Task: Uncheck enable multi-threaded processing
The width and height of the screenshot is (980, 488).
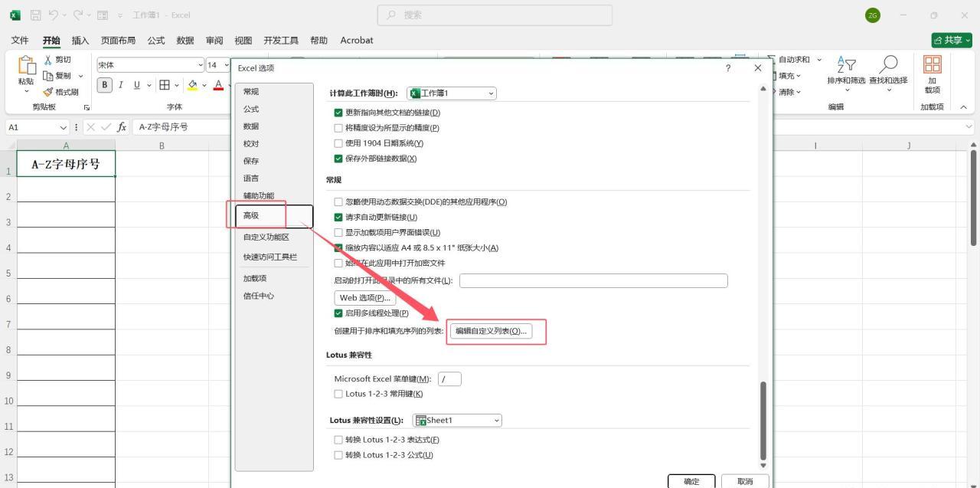Action: click(x=338, y=313)
